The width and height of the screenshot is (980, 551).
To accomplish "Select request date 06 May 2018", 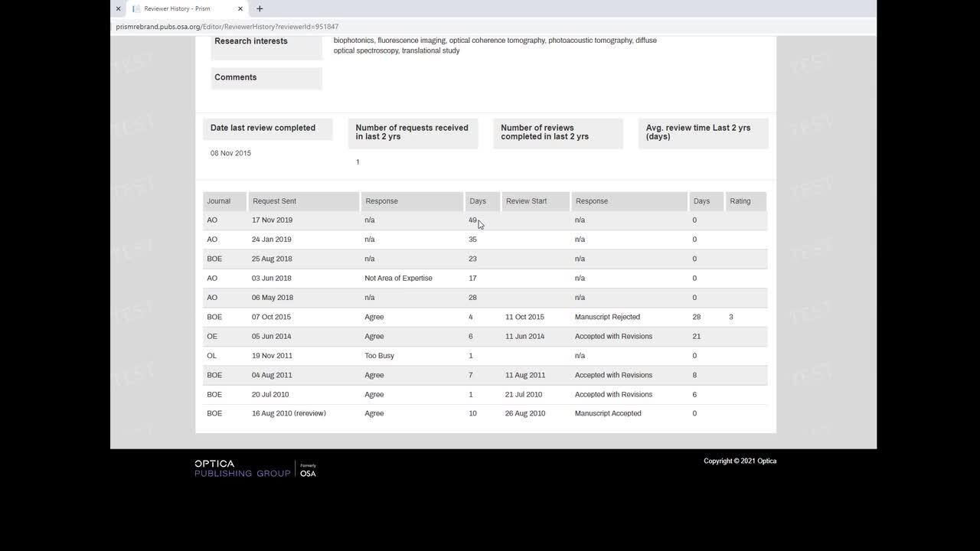I will pos(273,298).
